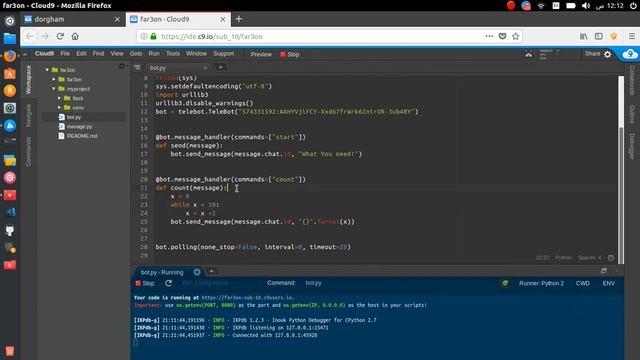
Task: Open the View menu
Action: point(117,54)
